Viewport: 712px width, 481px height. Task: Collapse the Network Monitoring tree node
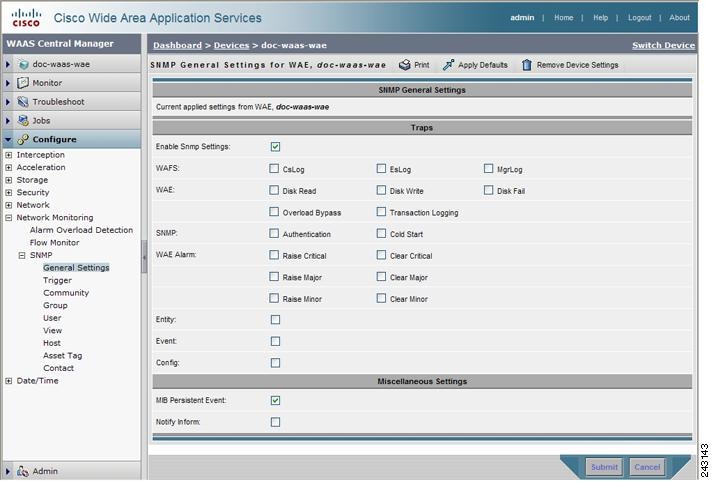9,218
